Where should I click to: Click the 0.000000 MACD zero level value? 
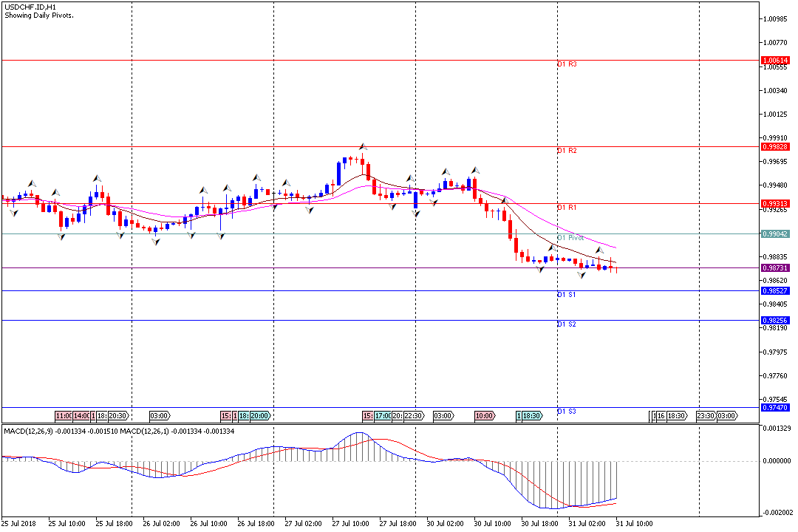point(777,461)
